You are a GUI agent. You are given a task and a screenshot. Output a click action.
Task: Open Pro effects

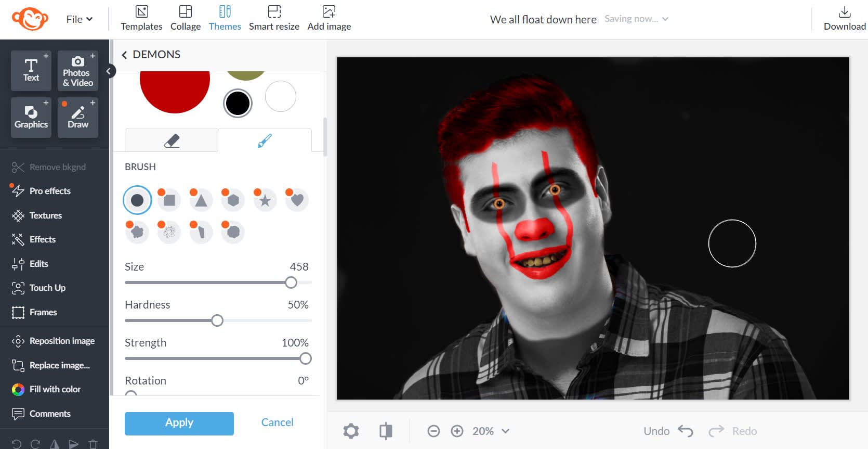point(41,191)
